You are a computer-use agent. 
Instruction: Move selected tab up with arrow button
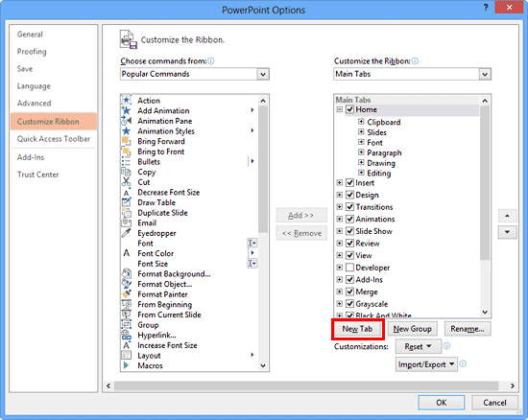point(507,216)
